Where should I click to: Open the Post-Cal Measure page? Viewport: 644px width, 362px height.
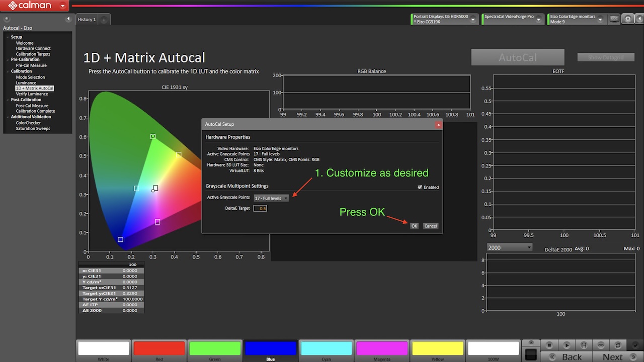[32, 106]
